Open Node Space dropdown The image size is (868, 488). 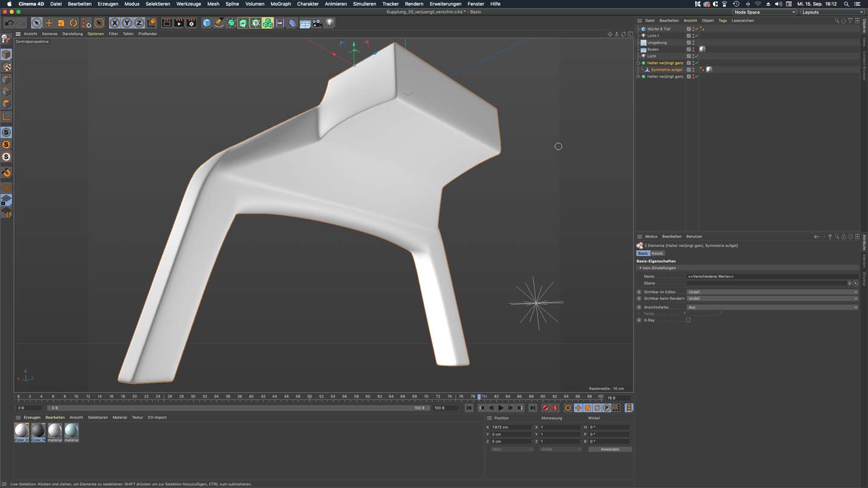764,12
